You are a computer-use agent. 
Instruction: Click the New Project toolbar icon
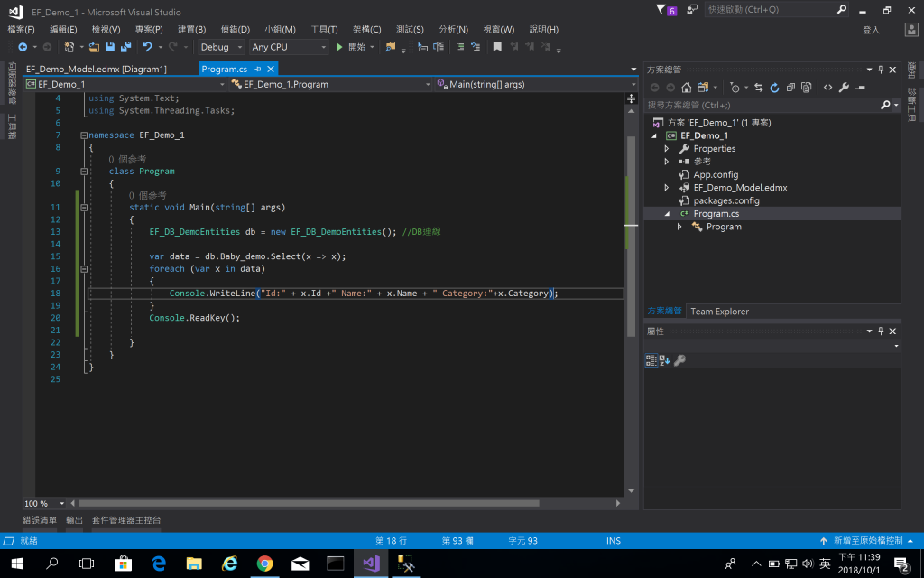(x=69, y=47)
